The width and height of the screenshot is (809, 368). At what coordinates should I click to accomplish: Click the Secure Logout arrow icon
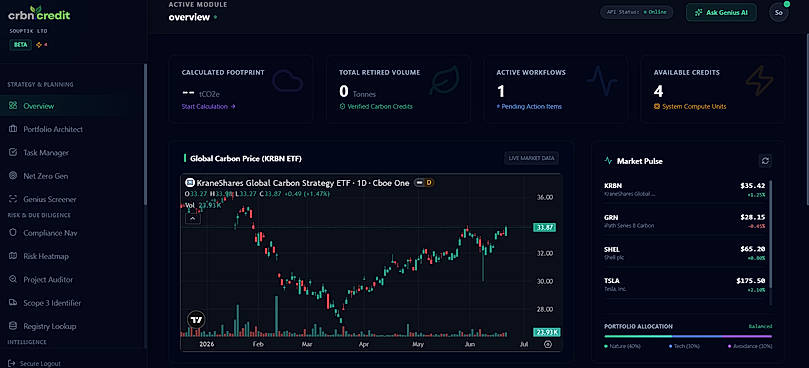tap(12, 363)
